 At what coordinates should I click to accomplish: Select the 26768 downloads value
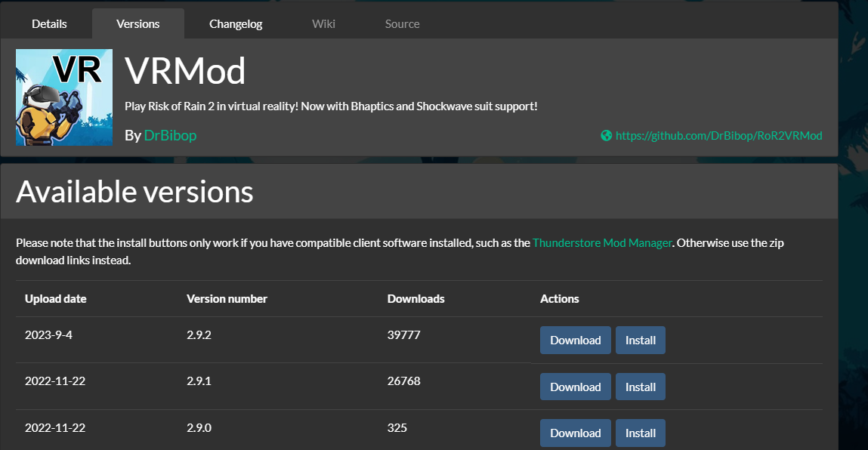(403, 381)
